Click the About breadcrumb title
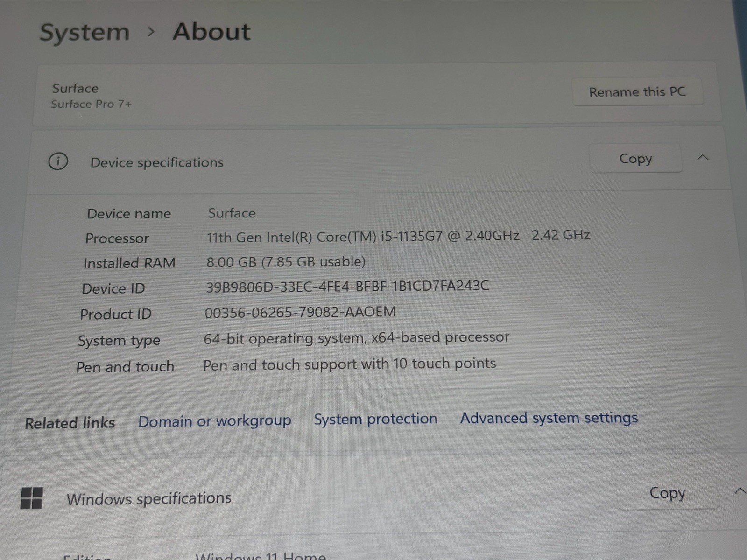Screen dimensions: 747x560 (x=211, y=32)
